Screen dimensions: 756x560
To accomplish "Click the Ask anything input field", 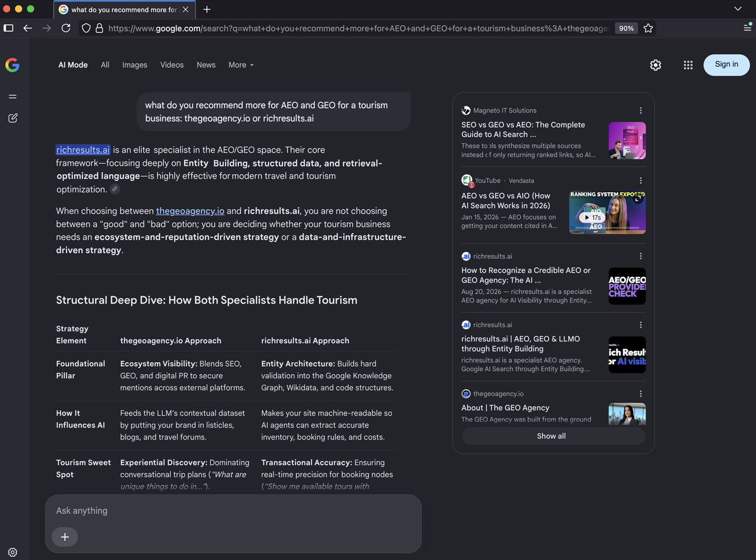I will (233, 511).
